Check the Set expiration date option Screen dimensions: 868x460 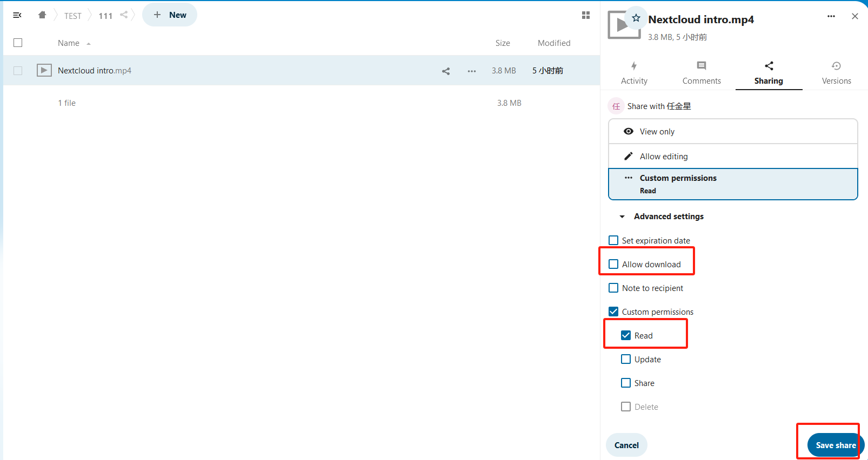[613, 240]
